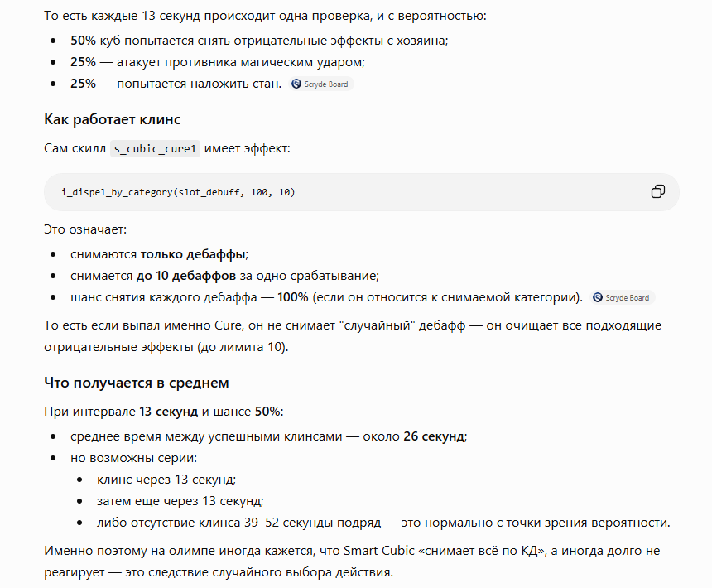Click the heading Что получается в среднем
712x588 pixels.
137,383
